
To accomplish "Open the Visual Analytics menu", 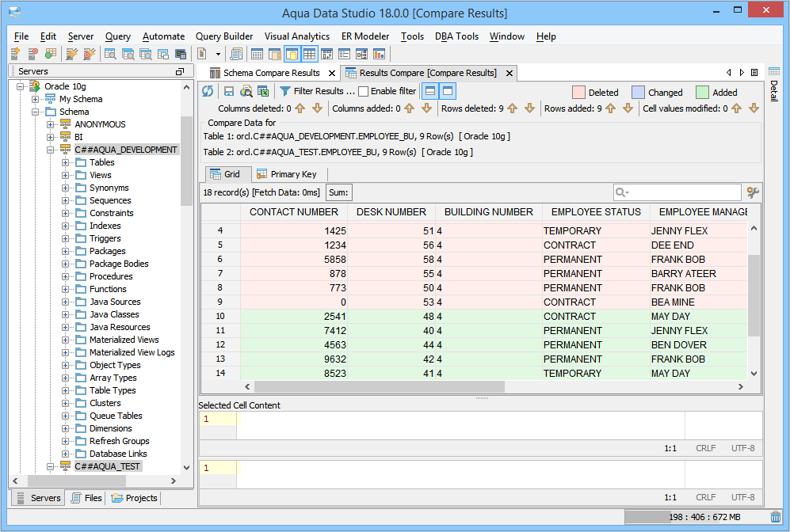I will coord(297,36).
